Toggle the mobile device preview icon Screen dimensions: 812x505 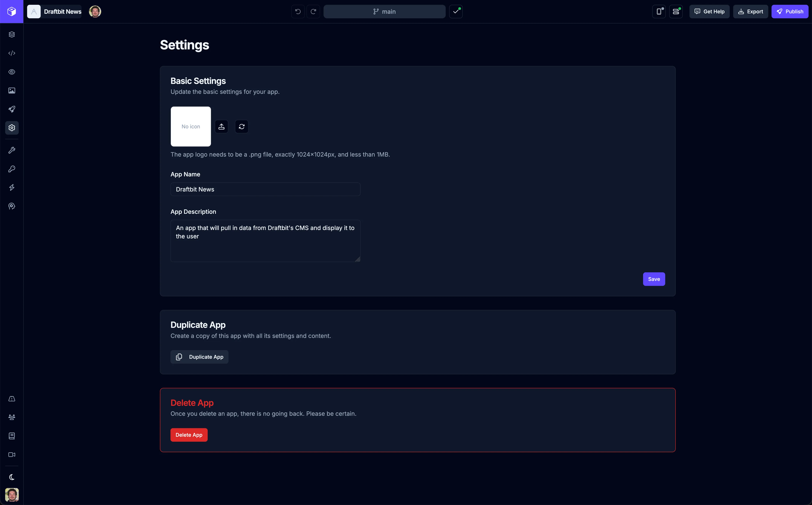click(658, 11)
